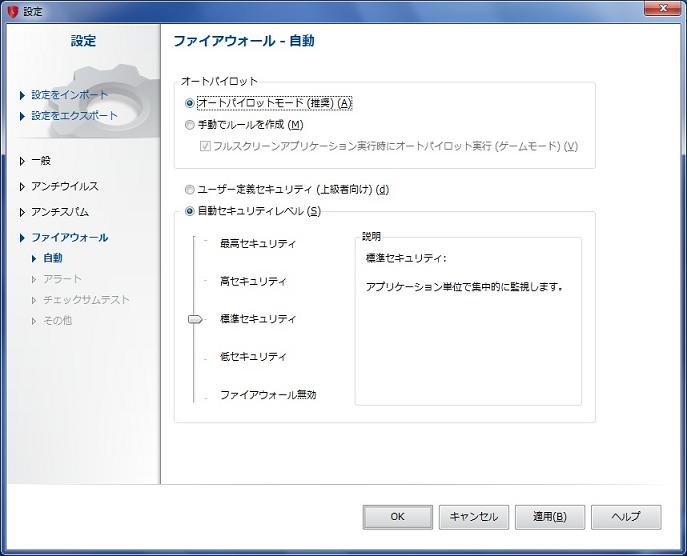Click the security level slider thumb
This screenshot has height=556, width=687.
coord(195,319)
